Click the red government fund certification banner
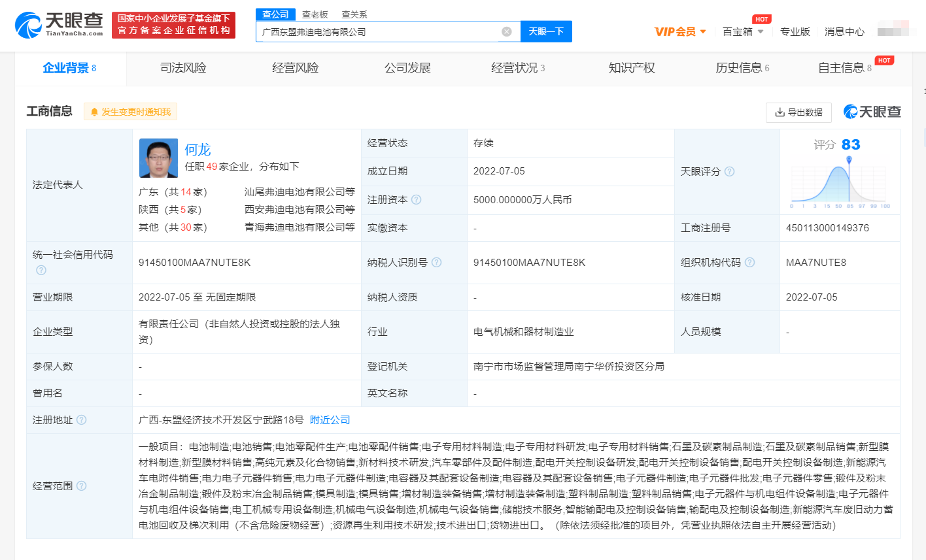 click(x=173, y=25)
